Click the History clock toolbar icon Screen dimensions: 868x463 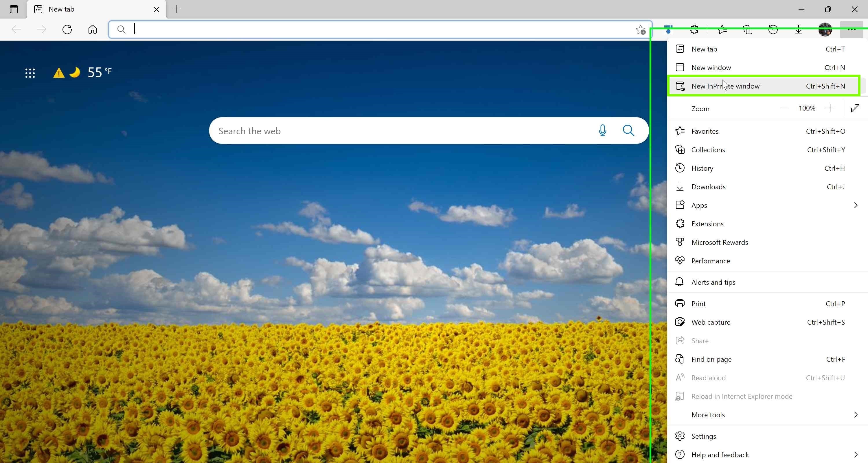[773, 30]
